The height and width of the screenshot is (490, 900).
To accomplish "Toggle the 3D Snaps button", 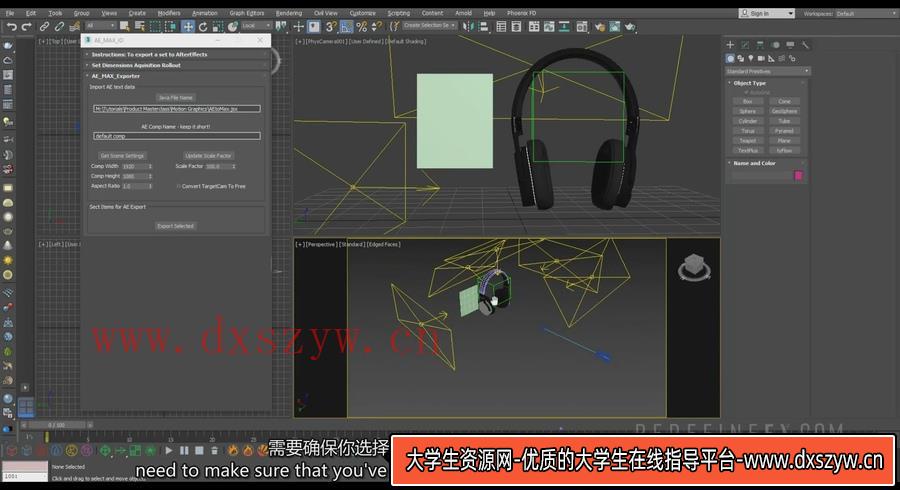I will tap(331, 26).
